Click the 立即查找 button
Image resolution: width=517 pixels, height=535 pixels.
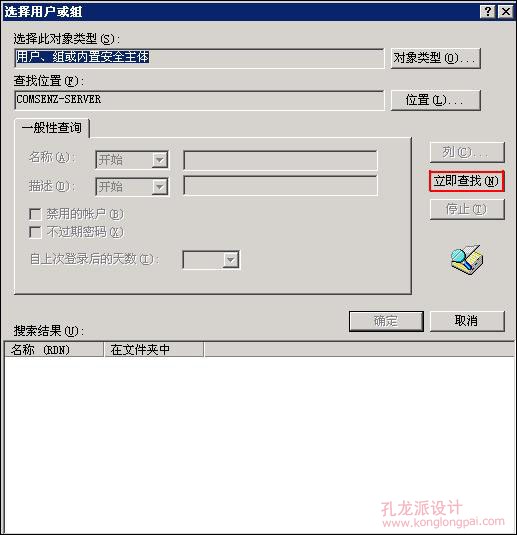click(466, 181)
